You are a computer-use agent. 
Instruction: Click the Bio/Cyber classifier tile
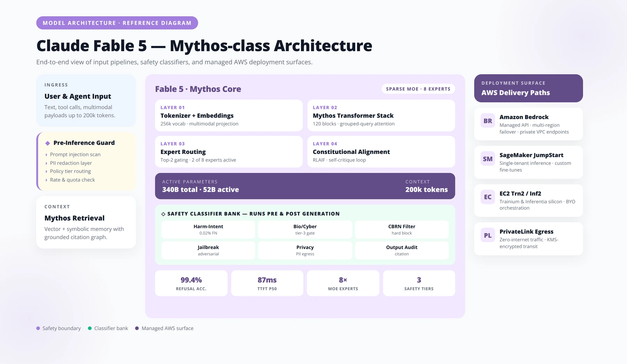tap(305, 230)
